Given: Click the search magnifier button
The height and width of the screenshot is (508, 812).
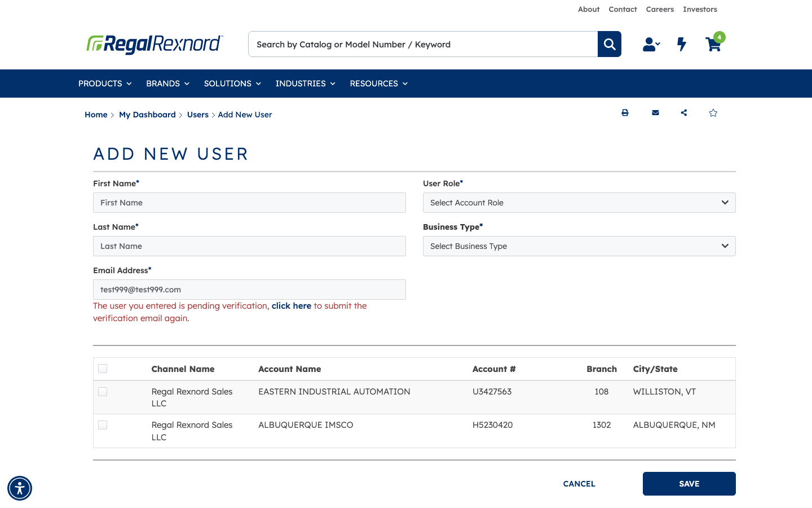Looking at the screenshot, I should [x=610, y=44].
